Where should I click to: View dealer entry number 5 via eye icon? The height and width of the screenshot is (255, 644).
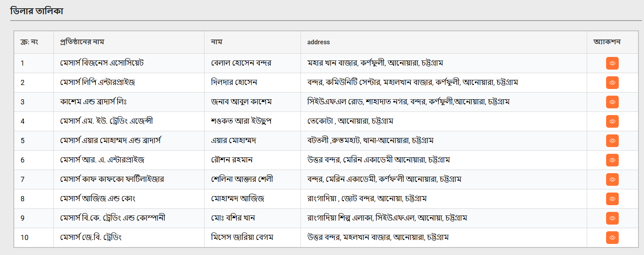(x=612, y=141)
